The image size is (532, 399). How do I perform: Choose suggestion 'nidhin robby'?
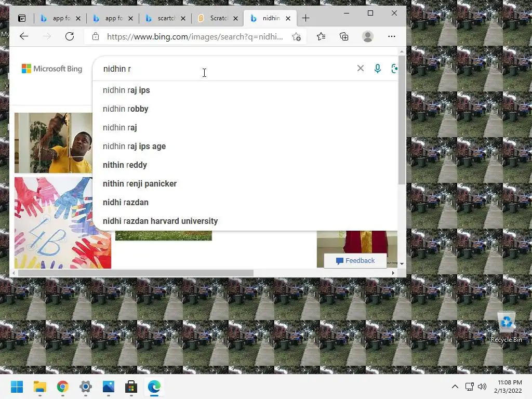tap(126, 109)
